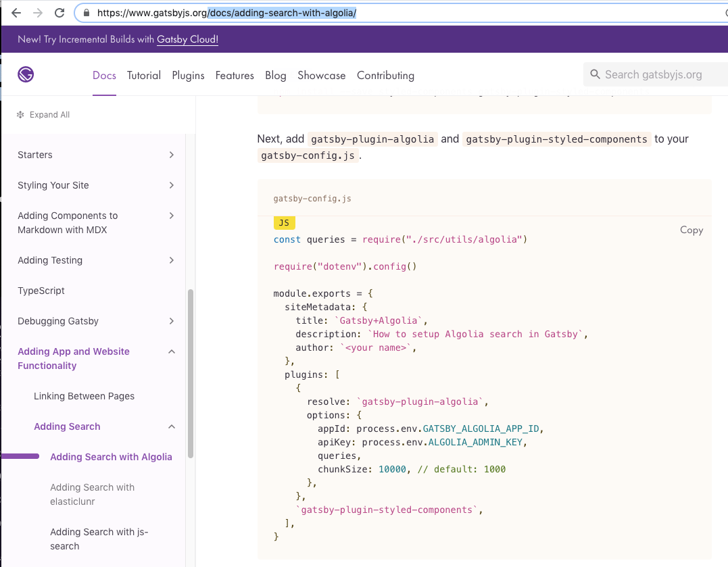The width and height of the screenshot is (728, 567).
Task: Select the Plugins nav item
Action: coord(188,76)
